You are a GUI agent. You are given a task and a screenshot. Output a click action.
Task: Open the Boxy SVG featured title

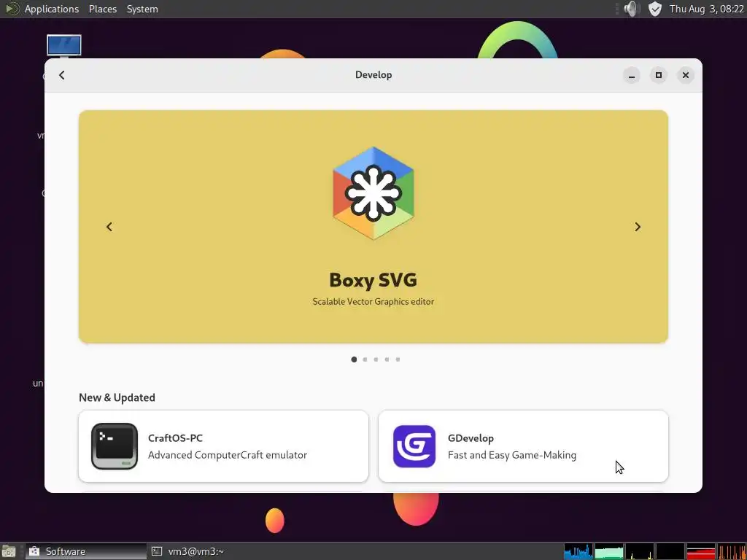point(373,280)
